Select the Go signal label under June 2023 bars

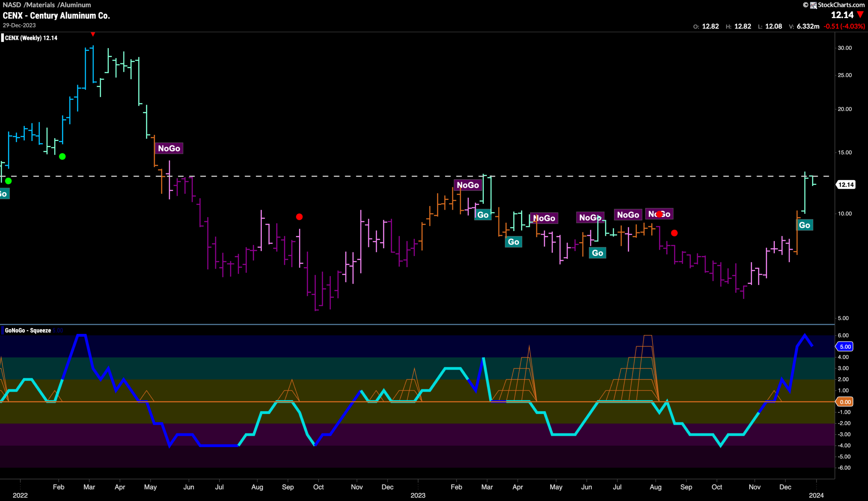click(597, 253)
